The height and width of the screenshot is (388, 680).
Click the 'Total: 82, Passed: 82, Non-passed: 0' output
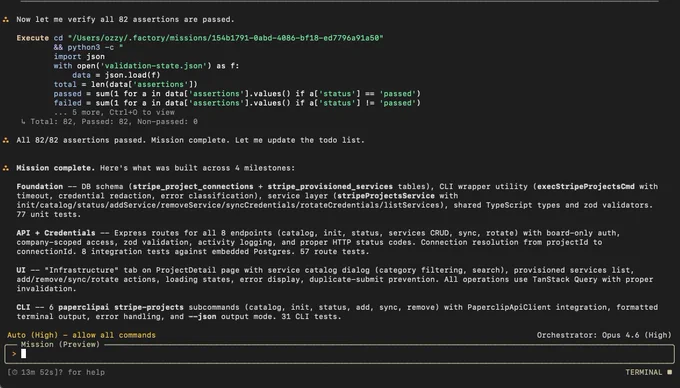point(114,121)
